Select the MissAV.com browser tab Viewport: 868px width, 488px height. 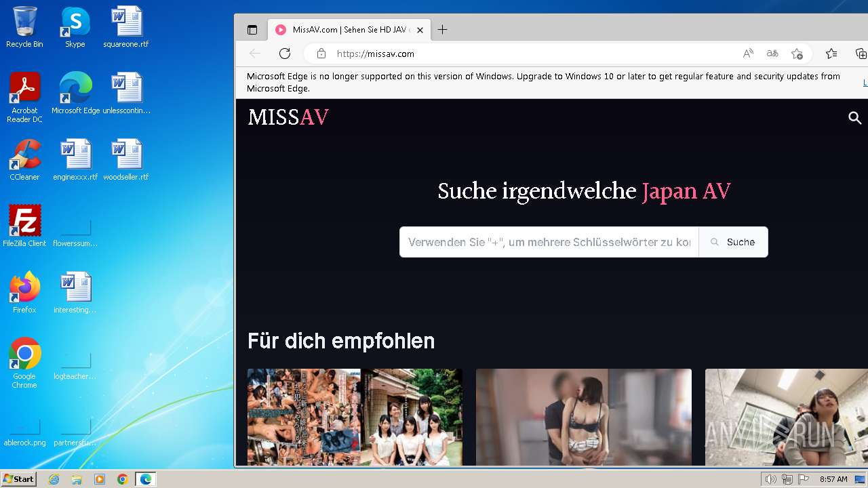click(x=349, y=30)
